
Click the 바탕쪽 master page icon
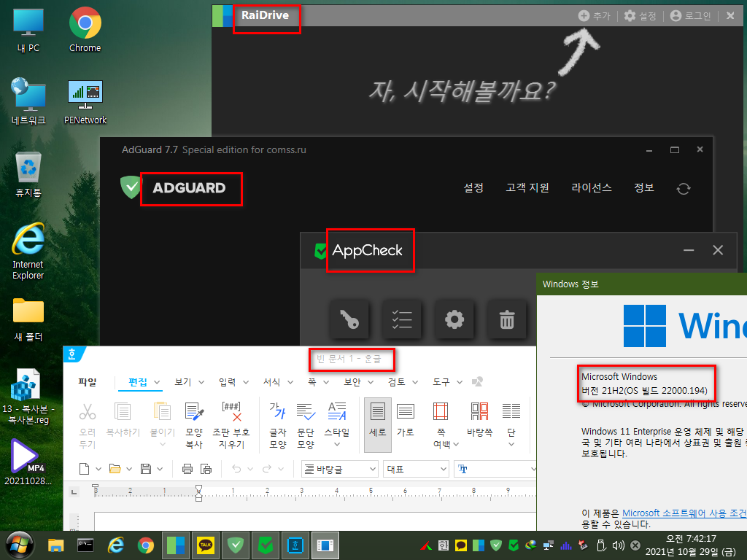click(x=480, y=419)
